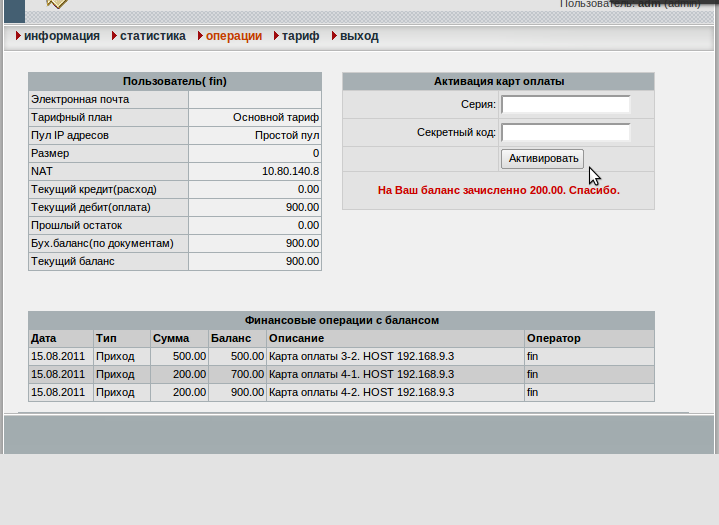Click выход to log out

[x=359, y=36]
